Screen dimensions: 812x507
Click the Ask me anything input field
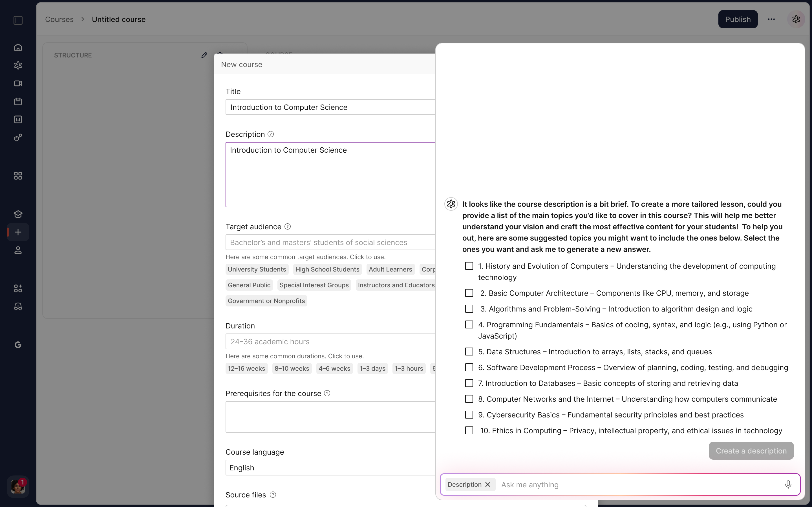pos(637,484)
